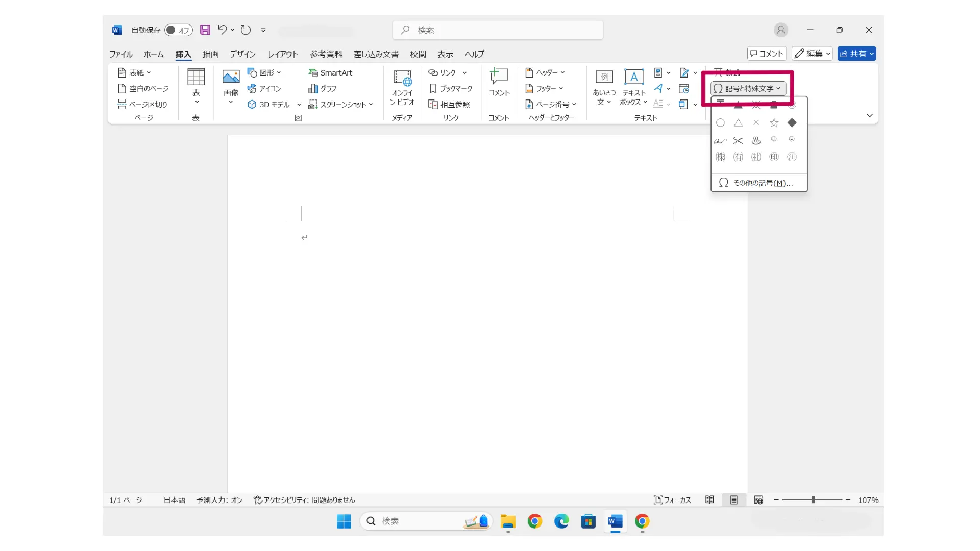Insert a SmartArt graphic
The height and width of the screenshot is (551, 980).
coord(330,73)
